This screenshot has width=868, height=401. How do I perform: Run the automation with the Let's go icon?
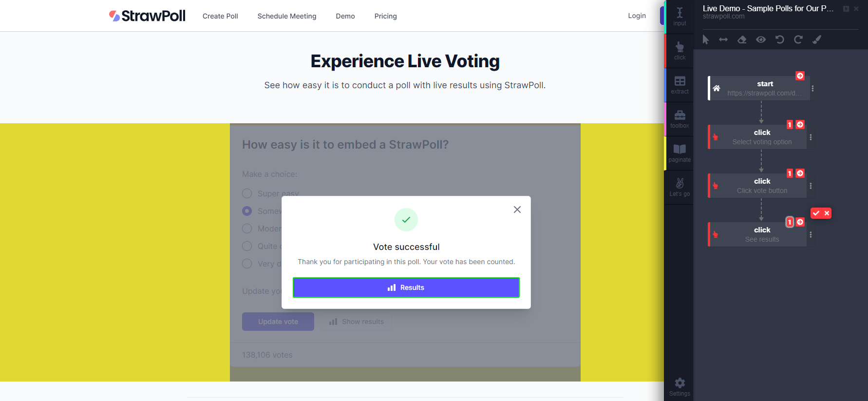[x=679, y=187]
